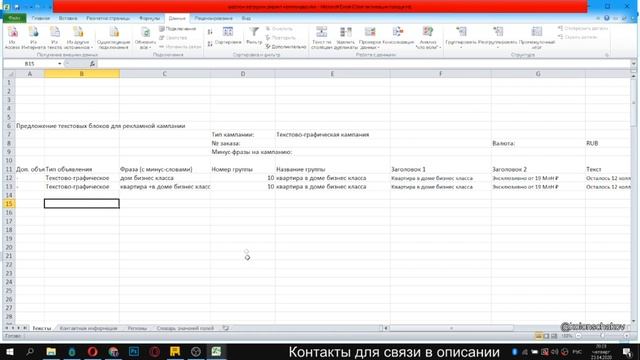Switch to the Формулы tab

149,18
